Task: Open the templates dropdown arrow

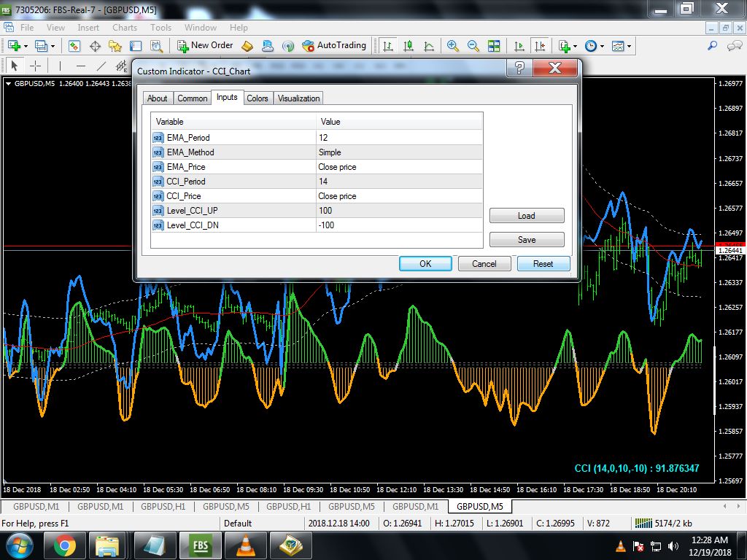Action: pos(630,46)
